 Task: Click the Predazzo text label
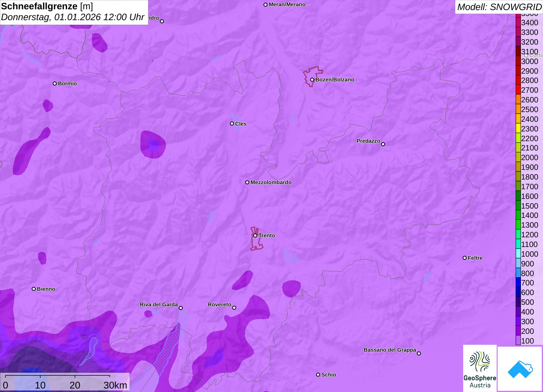coord(368,141)
